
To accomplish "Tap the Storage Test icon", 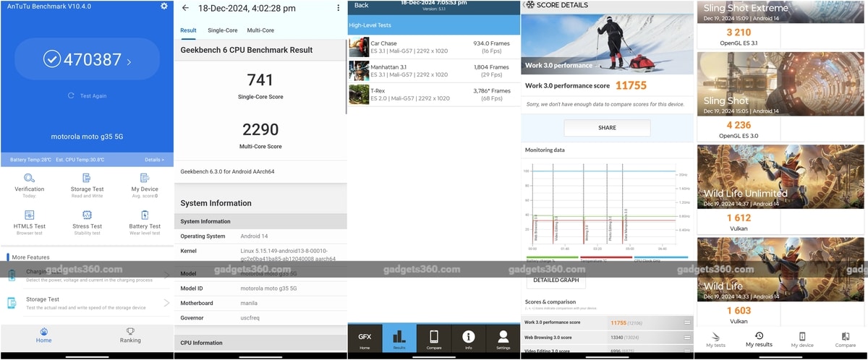I will (87, 179).
